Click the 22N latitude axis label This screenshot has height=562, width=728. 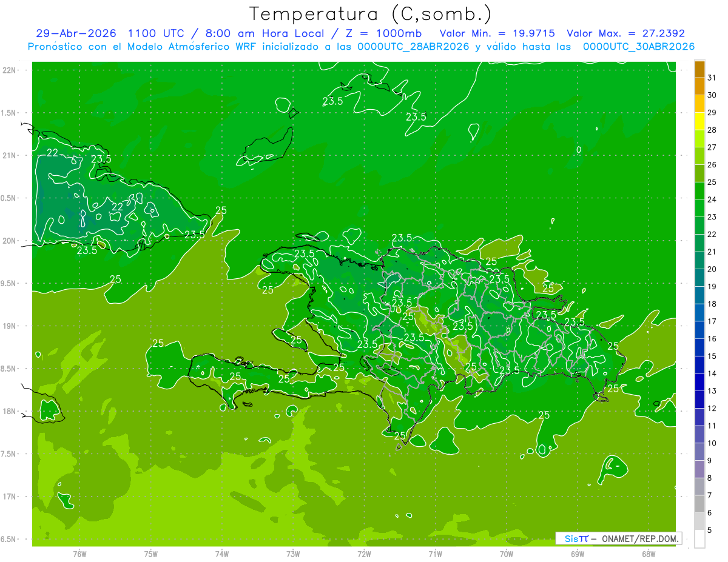(x=9, y=70)
